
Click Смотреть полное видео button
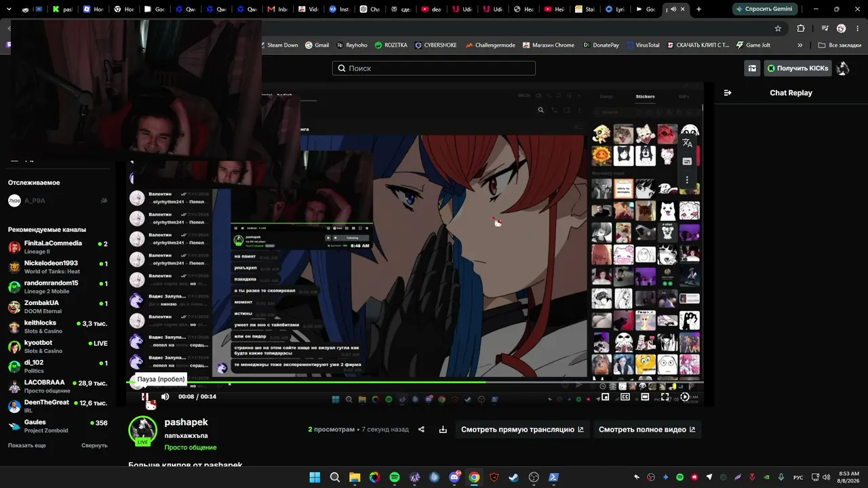point(647,429)
